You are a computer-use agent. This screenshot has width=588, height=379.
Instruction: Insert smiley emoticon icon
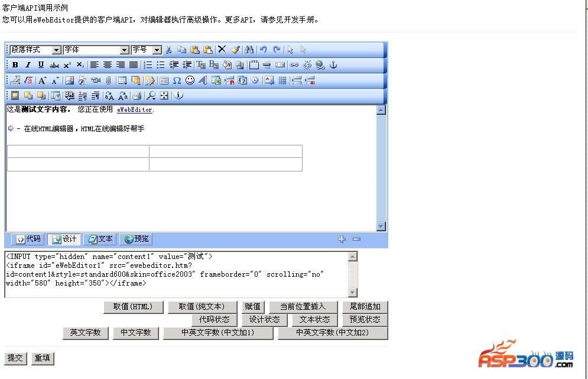point(190,80)
